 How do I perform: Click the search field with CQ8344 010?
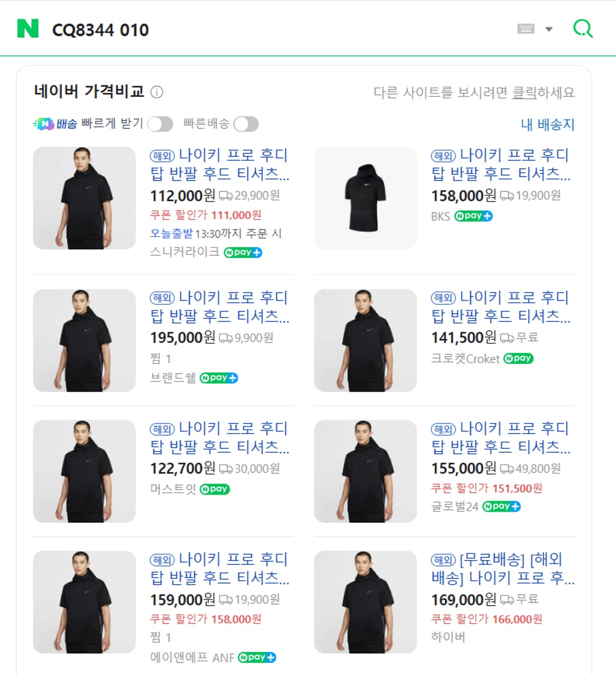[274, 30]
